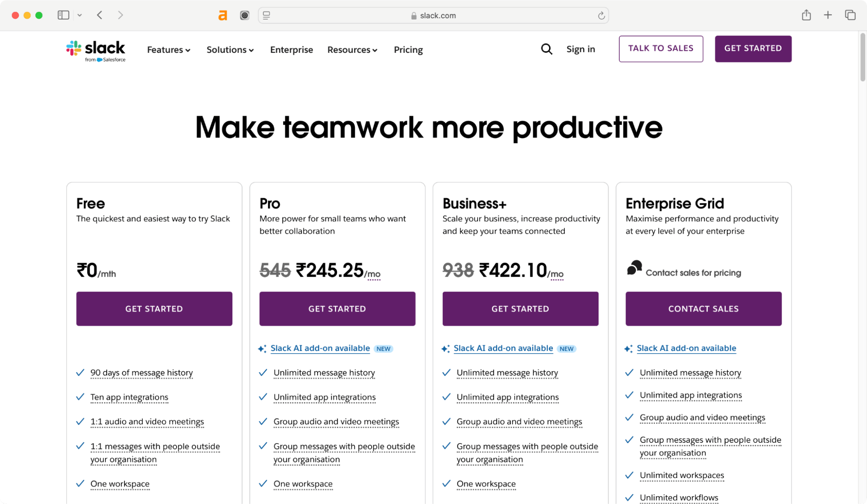Click the orange 'a' extension icon
867x504 pixels.
click(222, 16)
